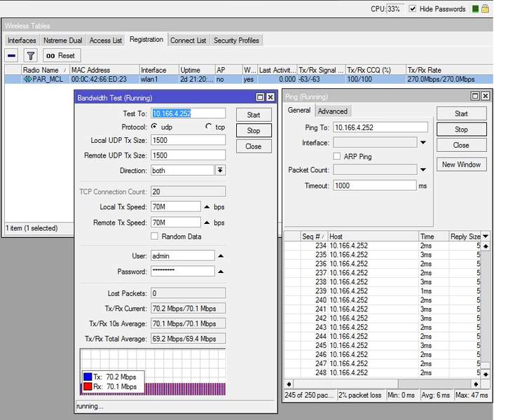Click the minus remove icon in toolbar
The height and width of the screenshot is (420, 527).
point(12,55)
